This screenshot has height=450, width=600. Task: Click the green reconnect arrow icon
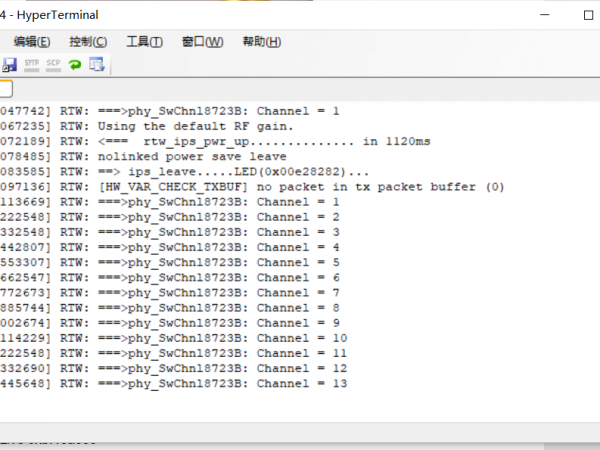[75, 64]
